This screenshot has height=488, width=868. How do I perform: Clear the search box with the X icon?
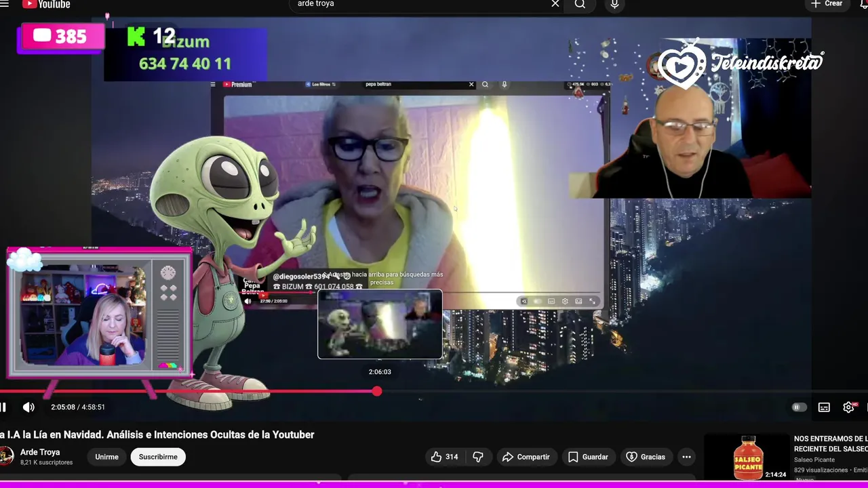pos(555,4)
